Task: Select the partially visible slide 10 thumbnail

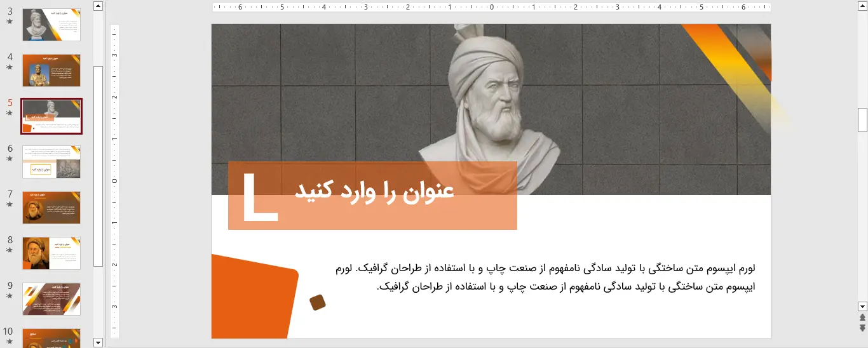Action: click(51, 338)
